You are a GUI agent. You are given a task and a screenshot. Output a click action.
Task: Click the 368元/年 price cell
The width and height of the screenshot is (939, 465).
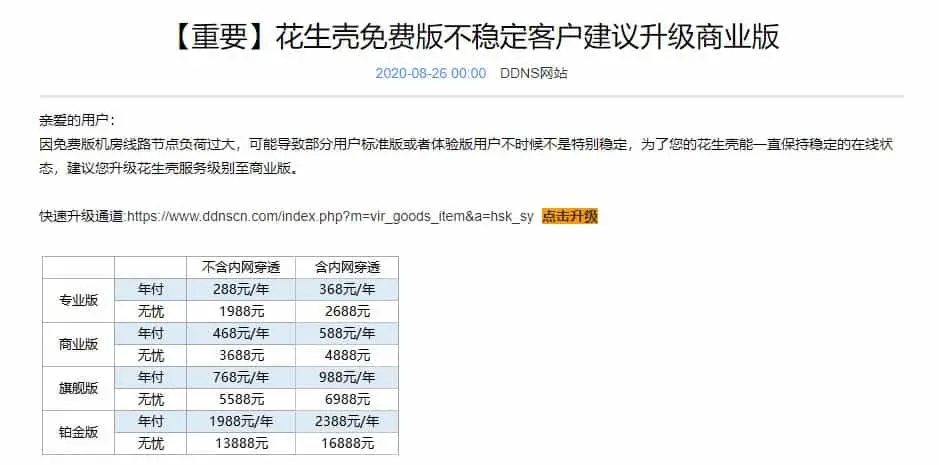coord(347,289)
